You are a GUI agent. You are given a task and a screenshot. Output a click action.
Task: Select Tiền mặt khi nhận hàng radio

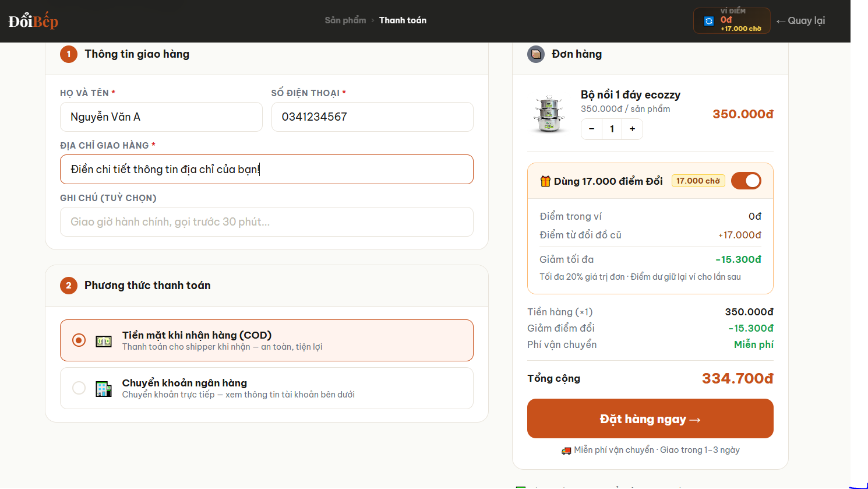[x=79, y=340]
